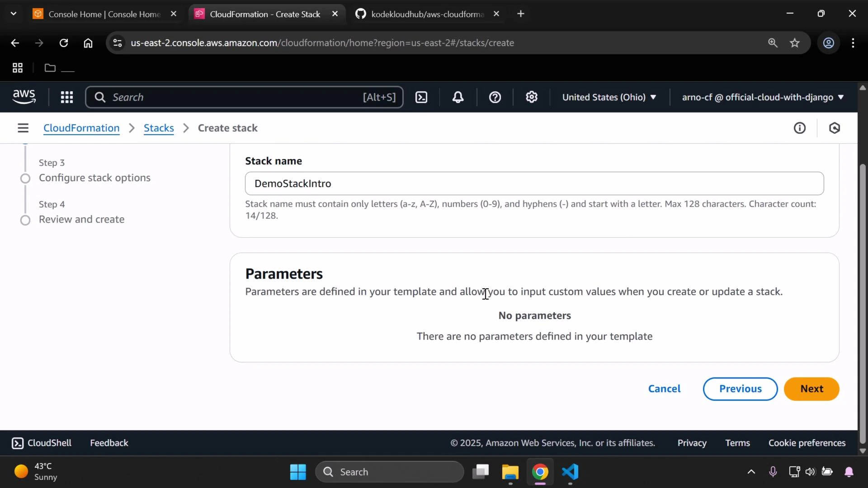Screen dimensions: 868x488
Task: Open the United States (Ohio) region dropdown
Action: point(609,97)
